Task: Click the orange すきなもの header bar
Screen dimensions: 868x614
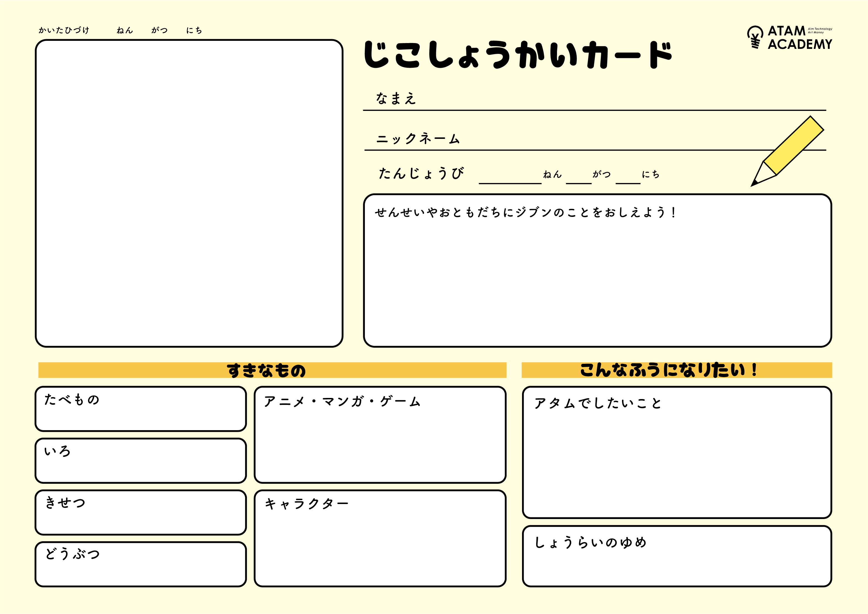Action: (272, 370)
